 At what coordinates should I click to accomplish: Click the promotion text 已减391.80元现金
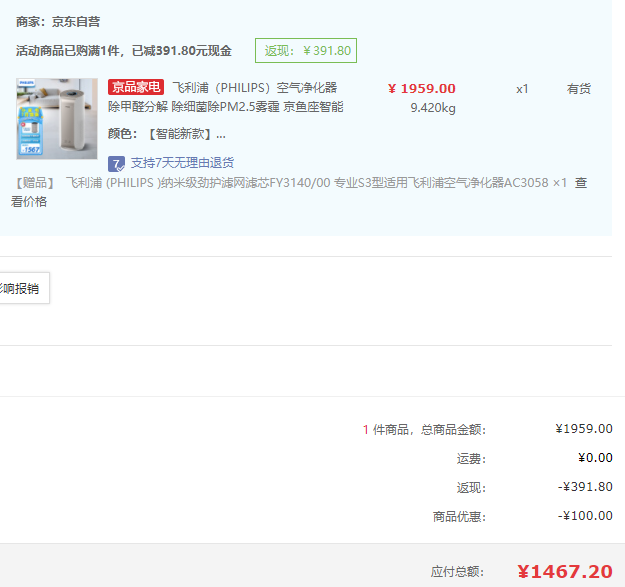click(x=182, y=51)
